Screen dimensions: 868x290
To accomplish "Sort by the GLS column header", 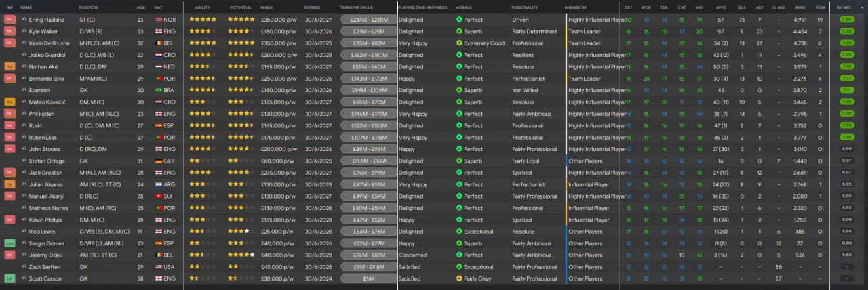I will 741,7.
